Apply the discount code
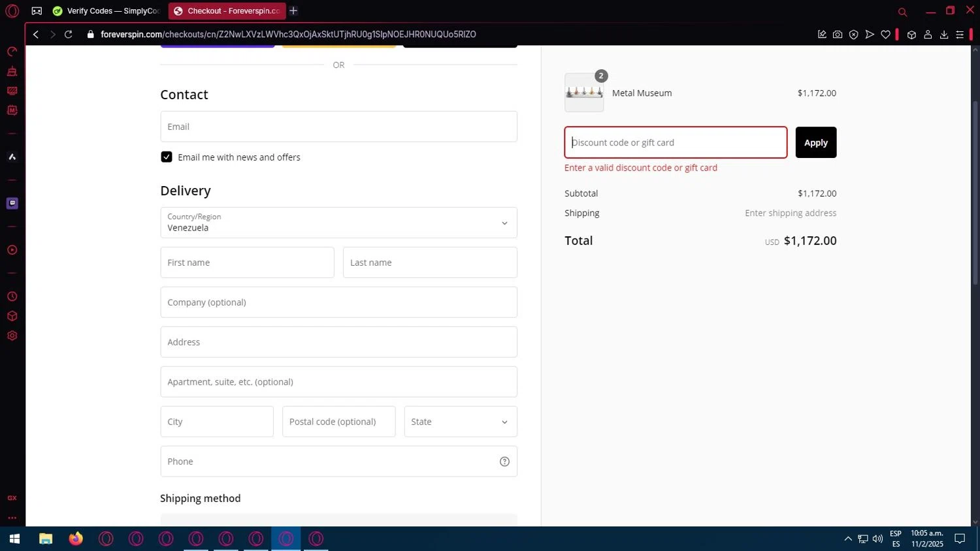 pyautogui.click(x=816, y=142)
